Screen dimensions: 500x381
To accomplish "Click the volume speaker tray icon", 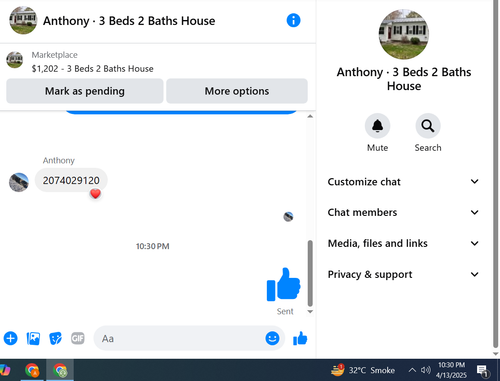I will click(x=426, y=370).
